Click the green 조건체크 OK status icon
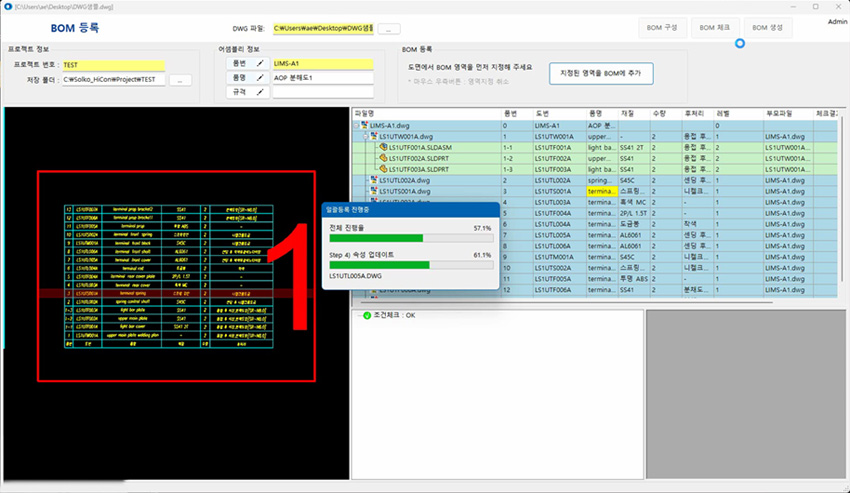The image size is (850, 493). 367,316
